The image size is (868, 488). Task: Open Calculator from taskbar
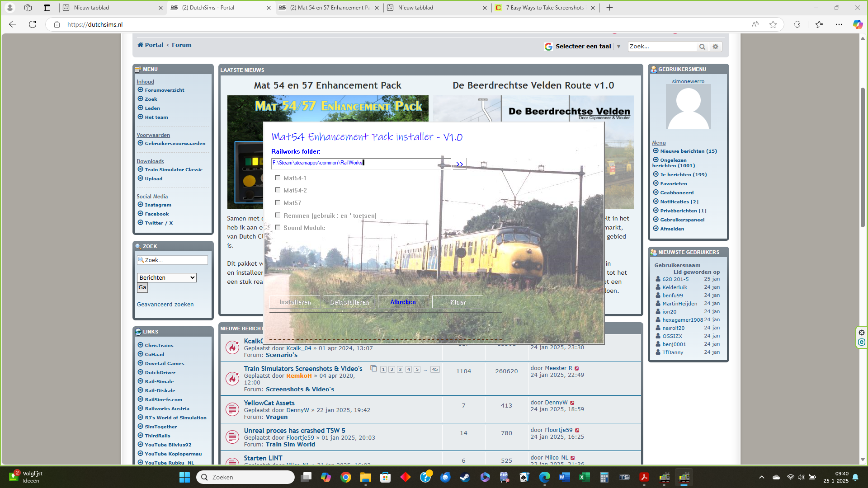tap(604, 477)
